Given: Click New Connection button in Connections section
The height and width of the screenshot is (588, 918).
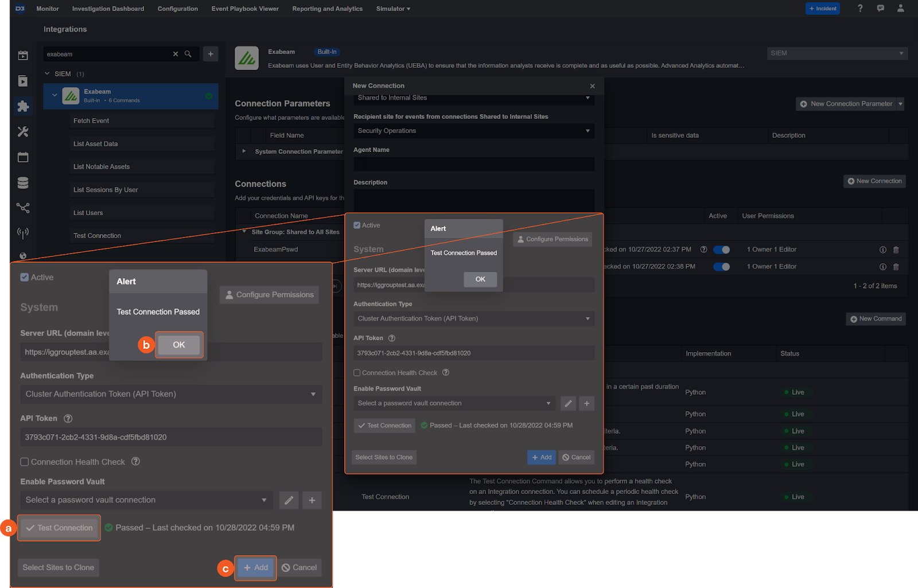Looking at the screenshot, I should (874, 181).
